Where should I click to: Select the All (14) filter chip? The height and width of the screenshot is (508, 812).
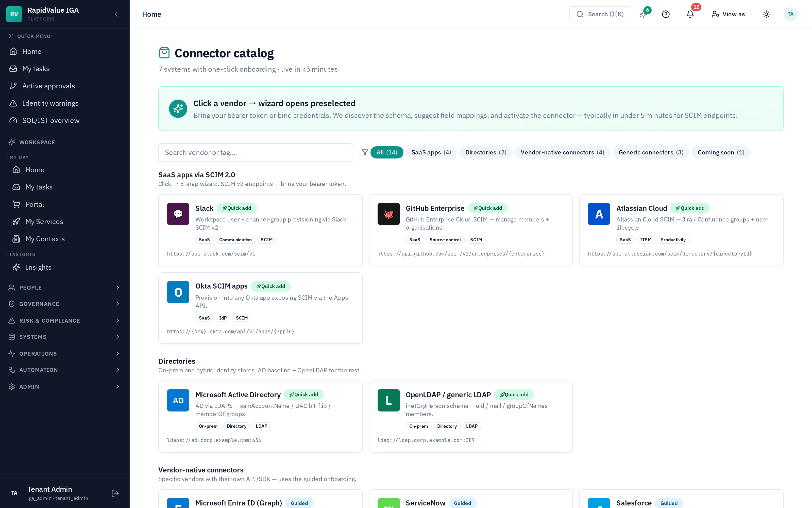386,152
